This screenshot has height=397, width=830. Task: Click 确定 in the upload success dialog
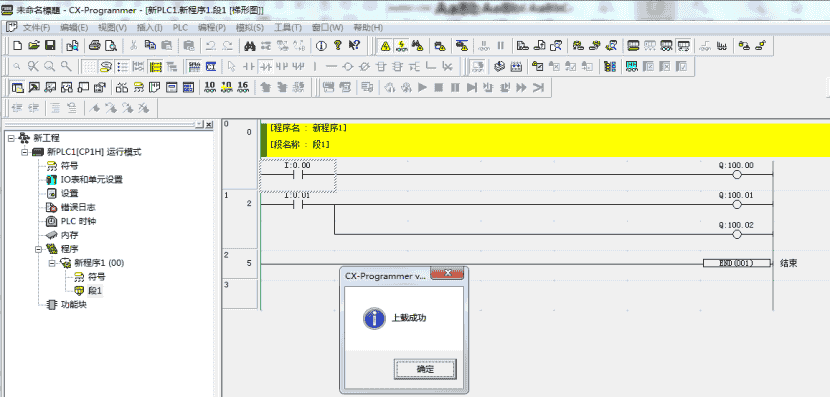[x=425, y=369]
